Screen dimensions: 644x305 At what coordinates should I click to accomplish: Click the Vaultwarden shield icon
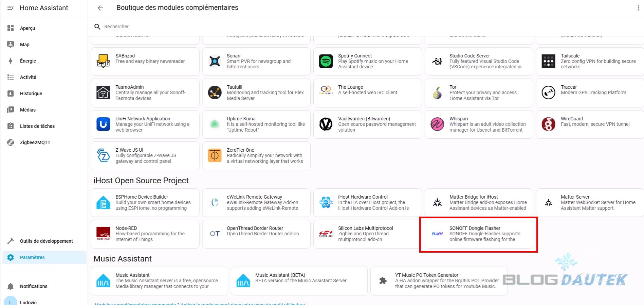click(326, 124)
